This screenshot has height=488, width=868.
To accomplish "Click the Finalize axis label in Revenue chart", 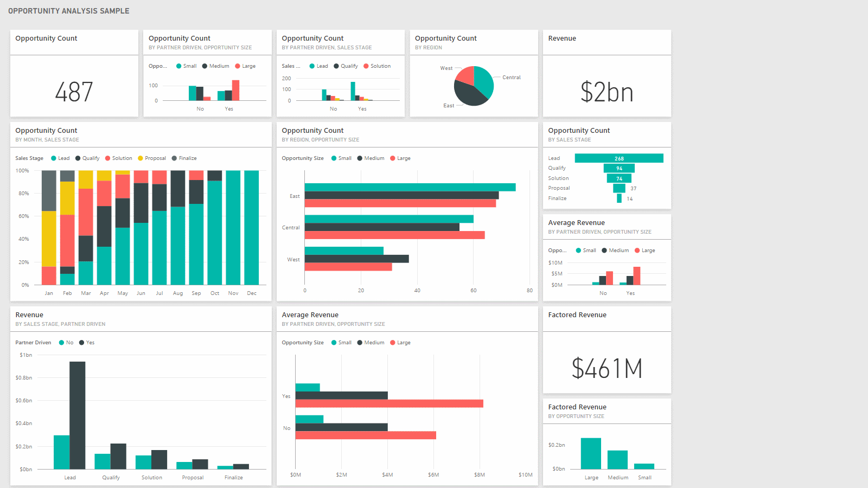I will tap(234, 478).
